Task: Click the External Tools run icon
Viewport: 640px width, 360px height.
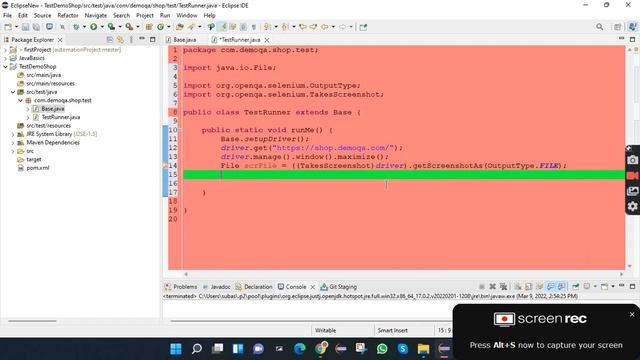Action: 129,27
